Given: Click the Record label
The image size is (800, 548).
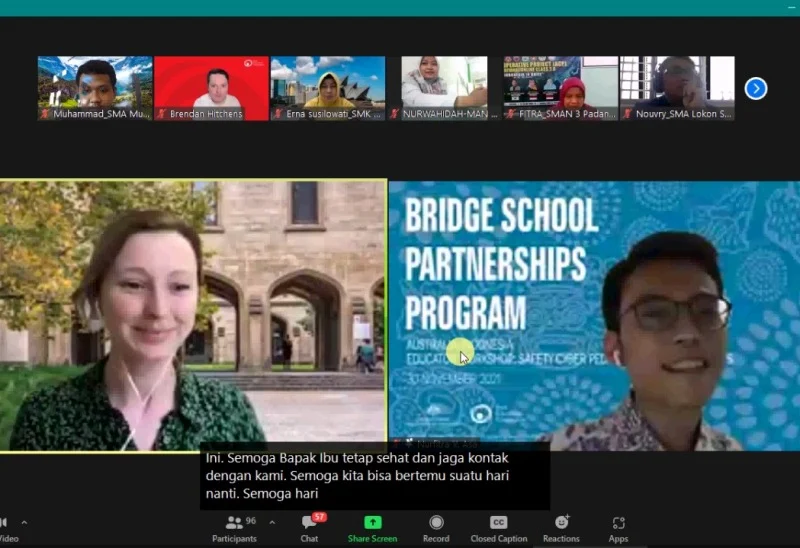Looking at the screenshot, I should 436,539.
